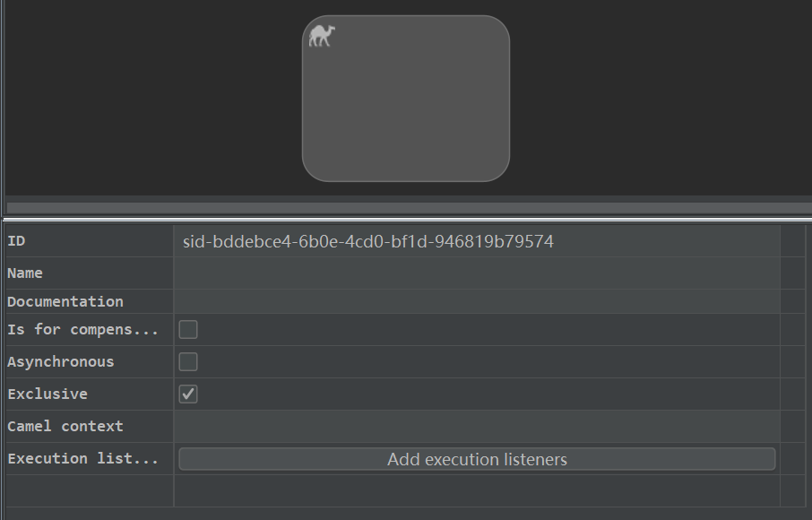
Task: Click the ID field with sid value
Action: [x=477, y=241]
